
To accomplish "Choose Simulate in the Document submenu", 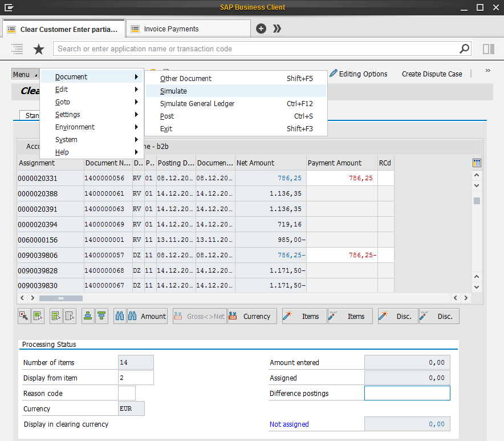I will 236,91.
